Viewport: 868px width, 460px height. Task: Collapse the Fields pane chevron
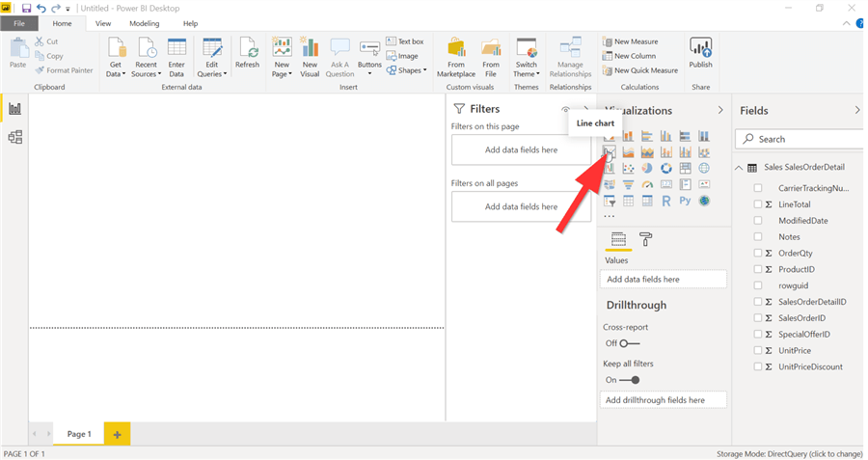tap(857, 110)
